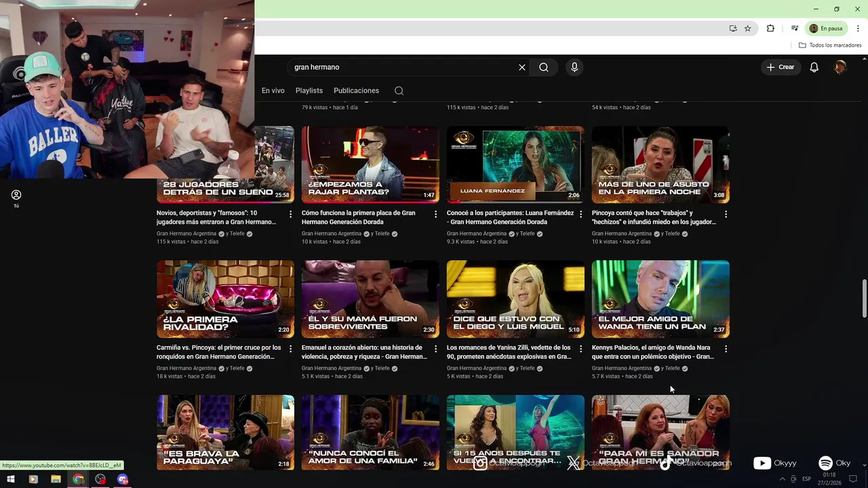
Task: Open options for 'Carmiña vs. Pincoya' video
Action: coord(291,349)
